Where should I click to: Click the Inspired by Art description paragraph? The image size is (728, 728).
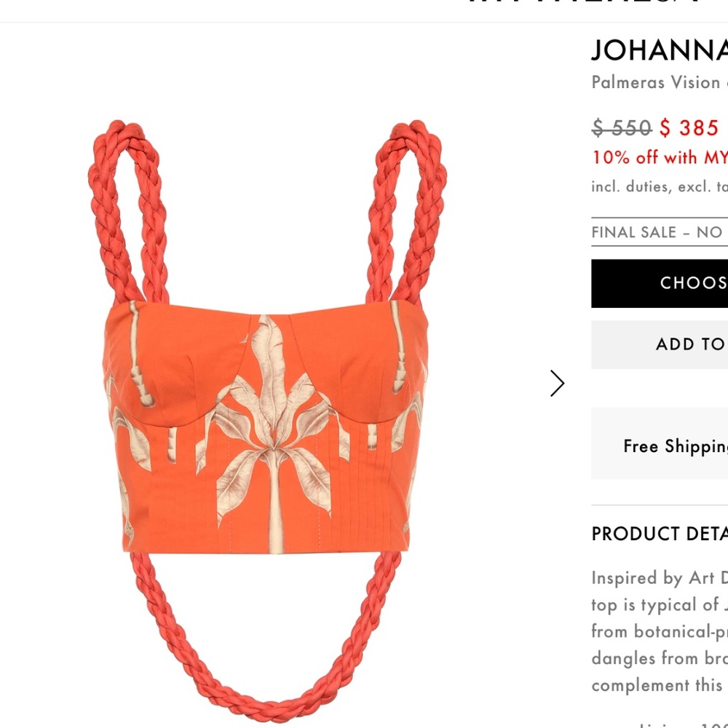pos(660,631)
